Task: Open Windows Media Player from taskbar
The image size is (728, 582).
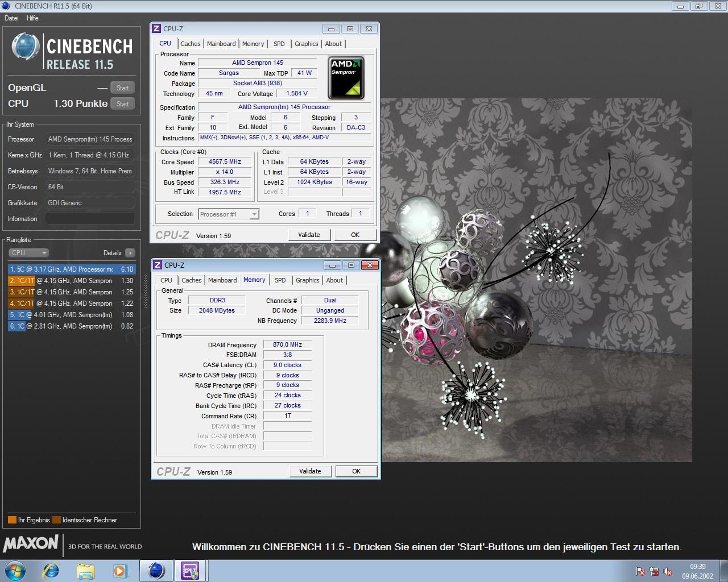Action: pyautogui.click(x=120, y=571)
